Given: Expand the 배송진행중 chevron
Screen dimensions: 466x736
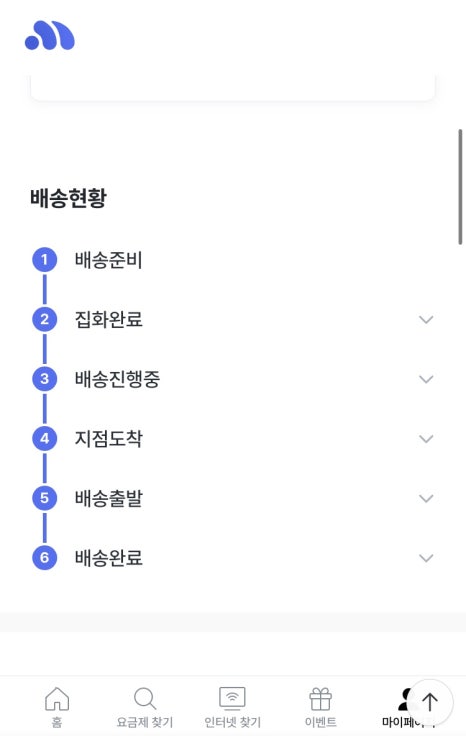Looking at the screenshot, I should (x=426, y=379).
